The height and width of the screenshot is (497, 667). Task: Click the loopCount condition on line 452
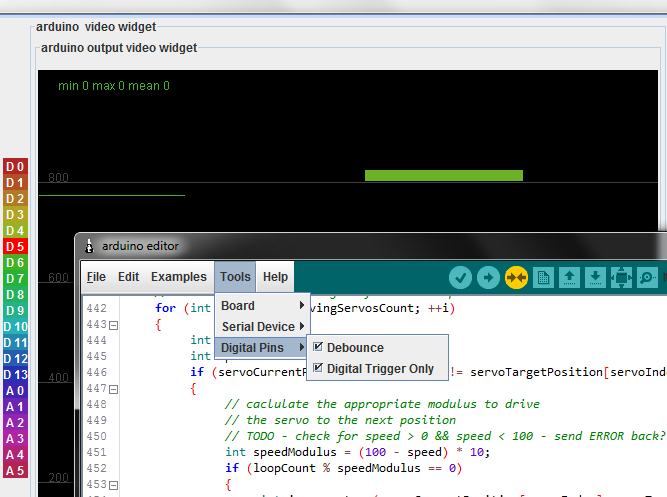[x=344, y=468]
